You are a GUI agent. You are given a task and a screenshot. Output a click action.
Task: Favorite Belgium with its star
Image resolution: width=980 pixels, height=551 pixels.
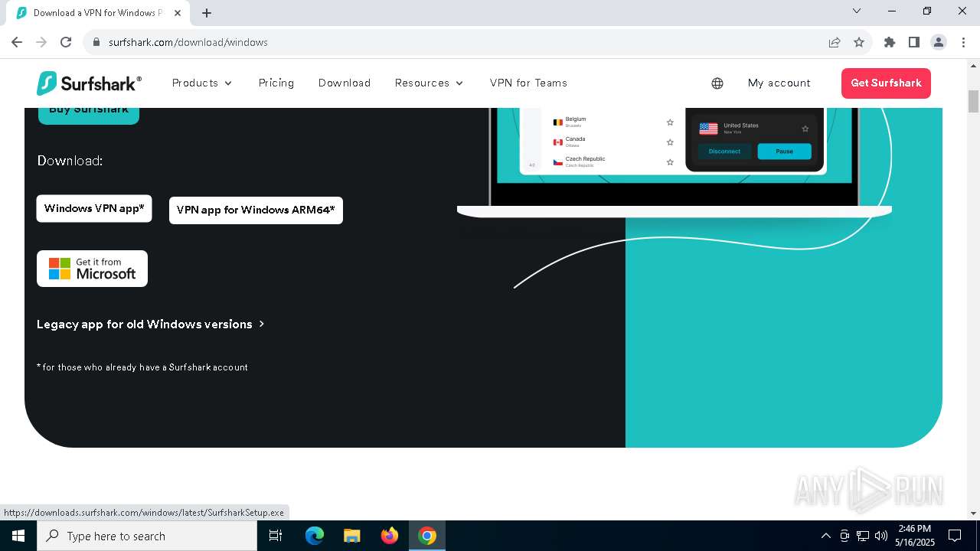click(x=670, y=122)
